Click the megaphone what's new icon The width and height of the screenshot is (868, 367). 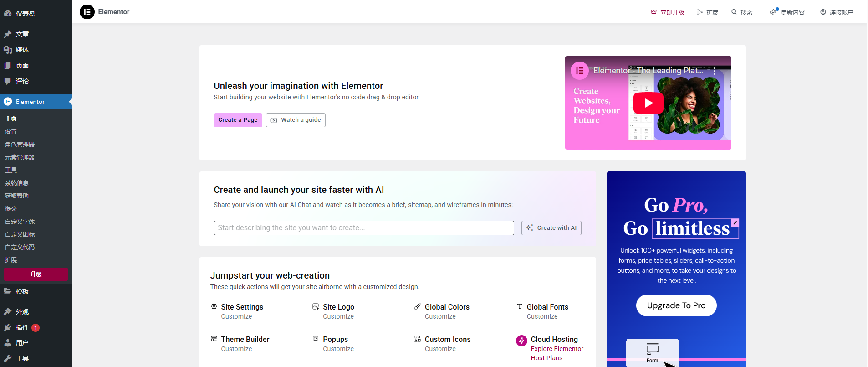click(x=774, y=12)
